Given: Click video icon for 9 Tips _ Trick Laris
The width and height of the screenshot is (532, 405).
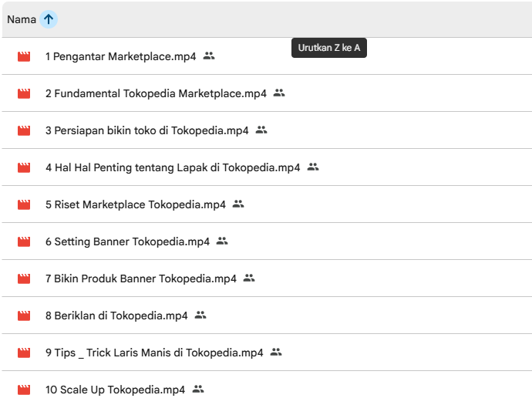Looking at the screenshot, I should [x=24, y=353].
